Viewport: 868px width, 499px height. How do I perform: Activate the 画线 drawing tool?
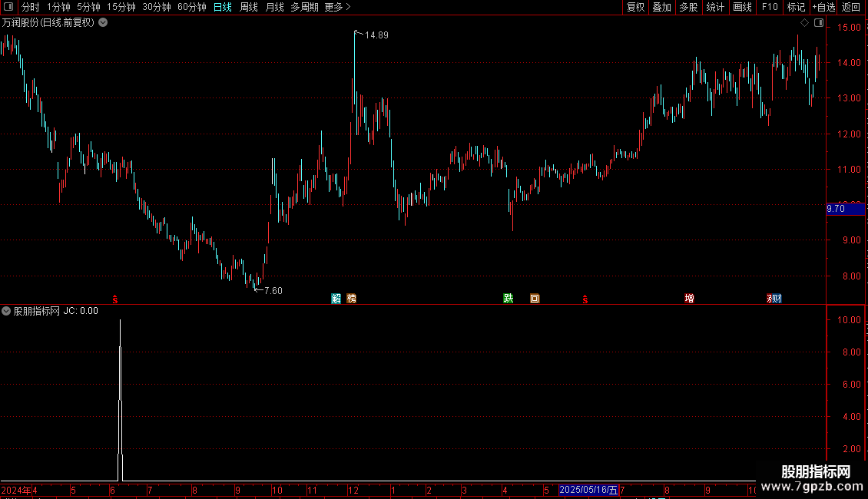742,7
